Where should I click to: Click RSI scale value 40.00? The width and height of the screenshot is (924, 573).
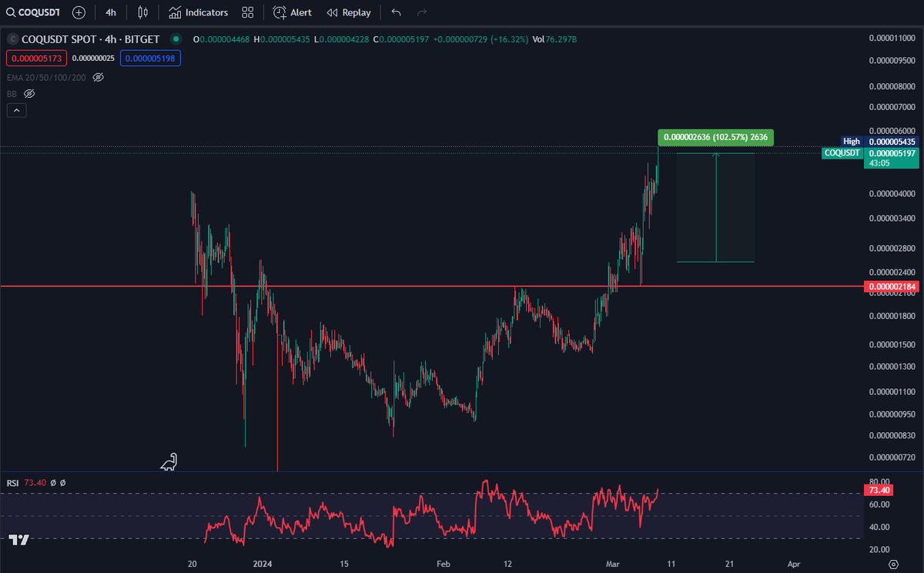pyautogui.click(x=879, y=527)
